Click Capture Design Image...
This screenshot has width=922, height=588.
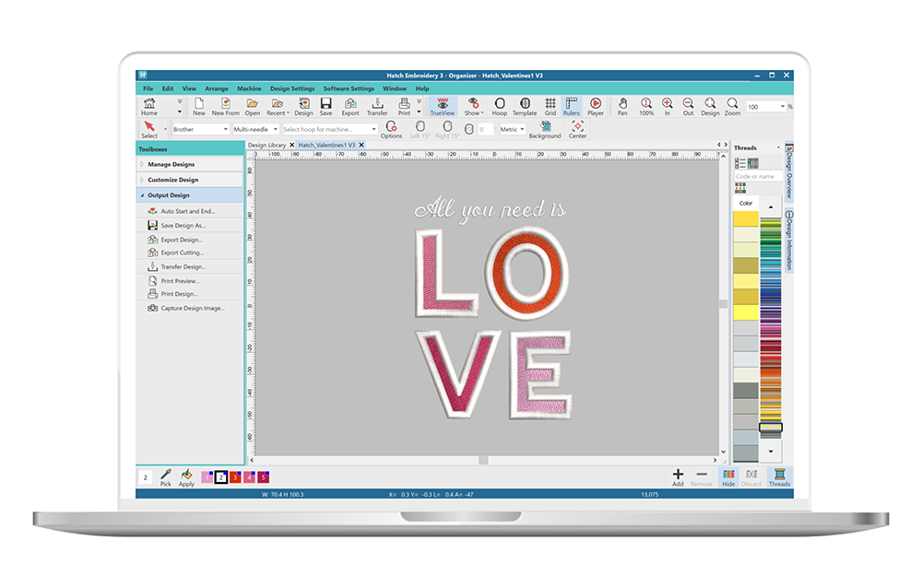[192, 308]
